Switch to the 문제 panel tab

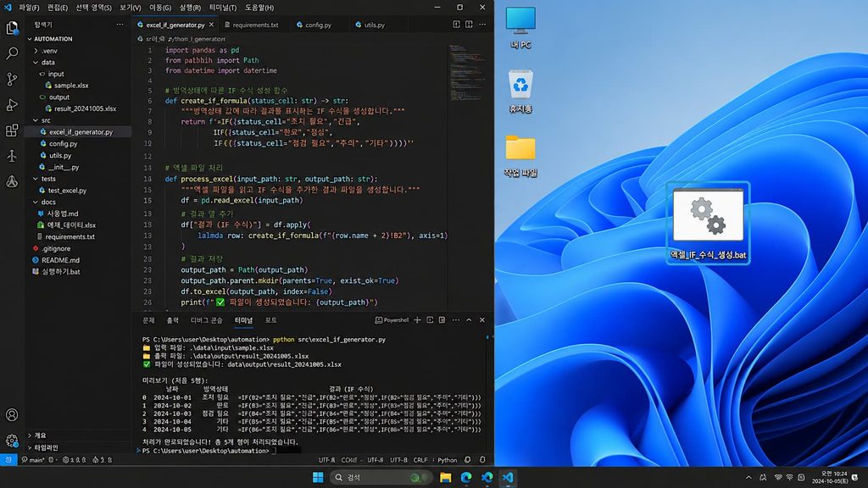[149, 320]
